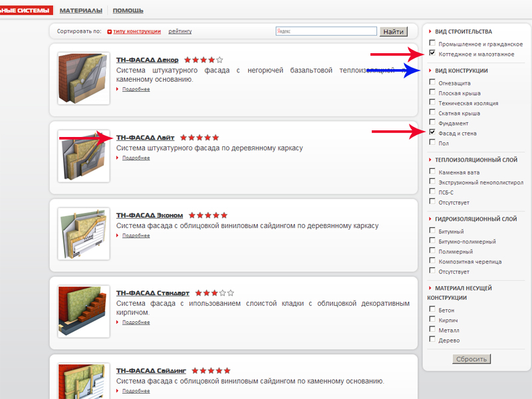Image resolution: width=532 pixels, height=399 pixels.
Task: Click the star rating of ТН-ФАСАД Стандарт
Action: coord(214,293)
